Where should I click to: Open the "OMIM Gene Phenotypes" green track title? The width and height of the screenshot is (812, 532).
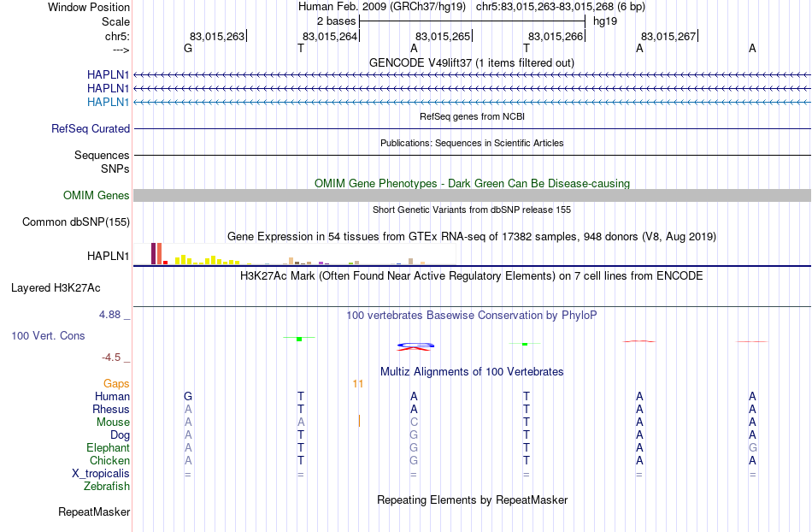(472, 183)
